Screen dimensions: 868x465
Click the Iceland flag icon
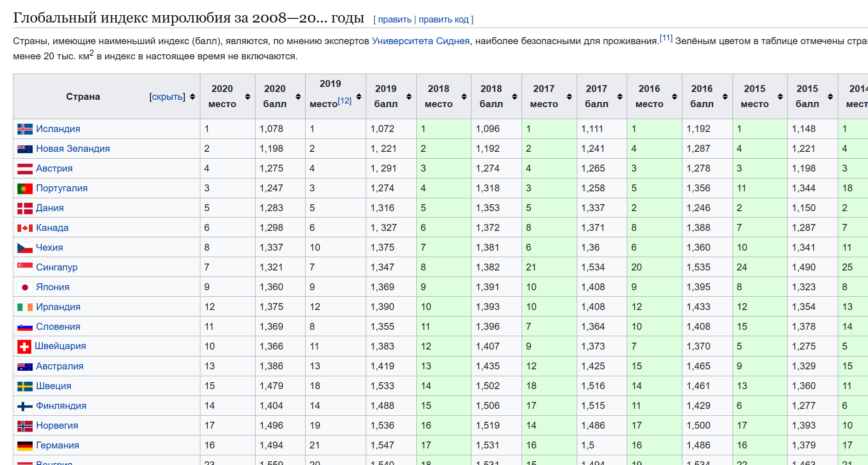click(25, 129)
